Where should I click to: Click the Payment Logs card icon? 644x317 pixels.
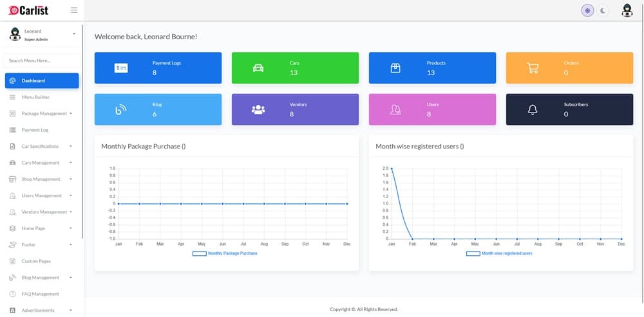(121, 68)
